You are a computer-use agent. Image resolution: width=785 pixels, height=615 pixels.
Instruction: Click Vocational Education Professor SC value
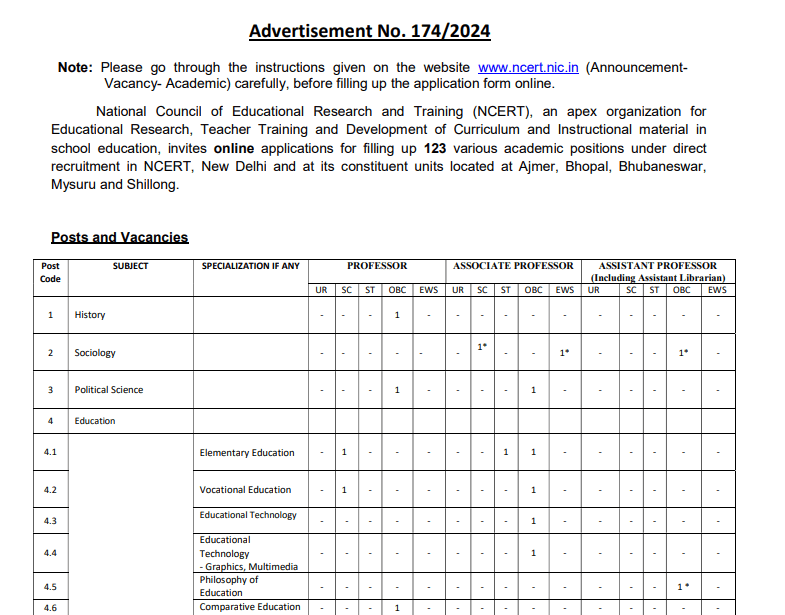click(344, 490)
